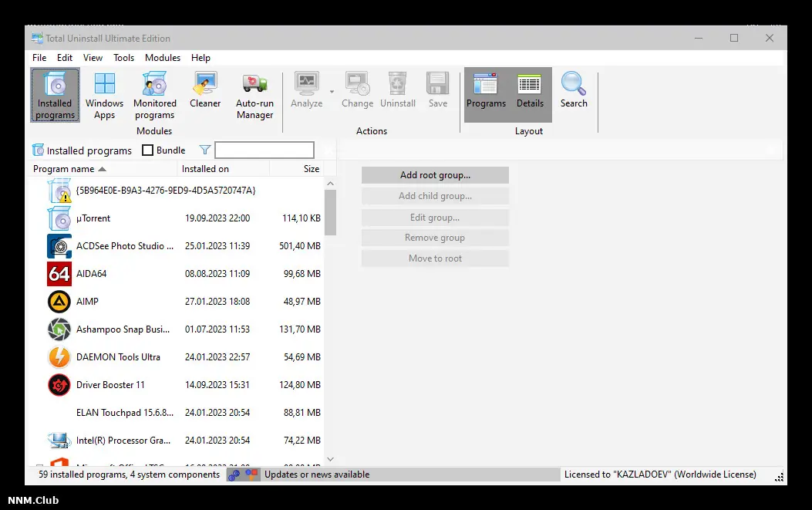Click Add root group button

(x=435, y=175)
